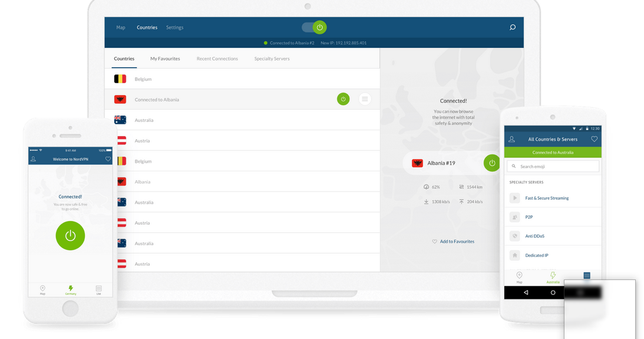Click 'Connected!' heading in laptop right panel

point(454,101)
